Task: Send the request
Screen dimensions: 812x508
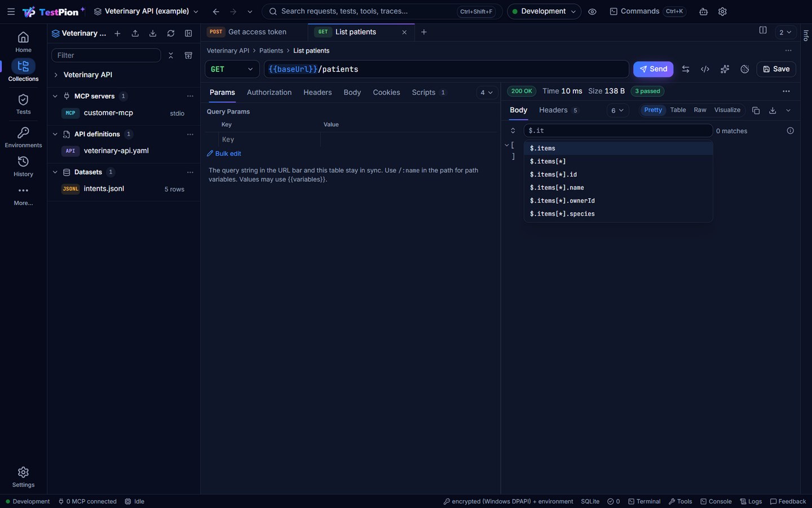Action: pos(653,69)
